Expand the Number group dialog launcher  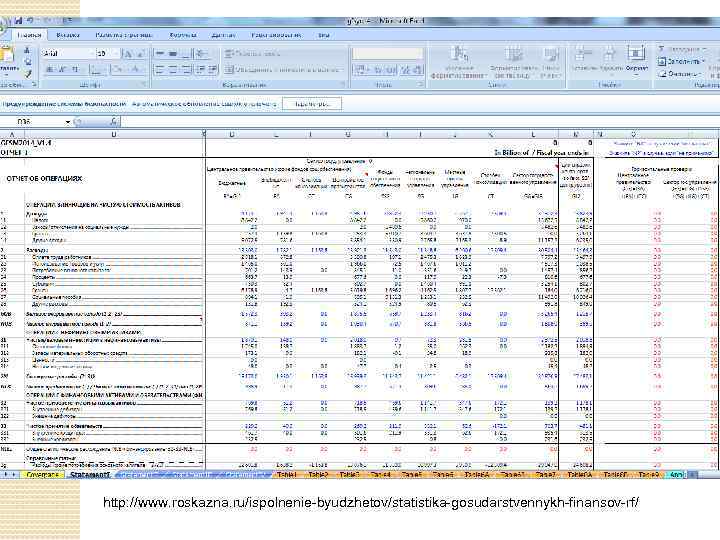tap(421, 84)
